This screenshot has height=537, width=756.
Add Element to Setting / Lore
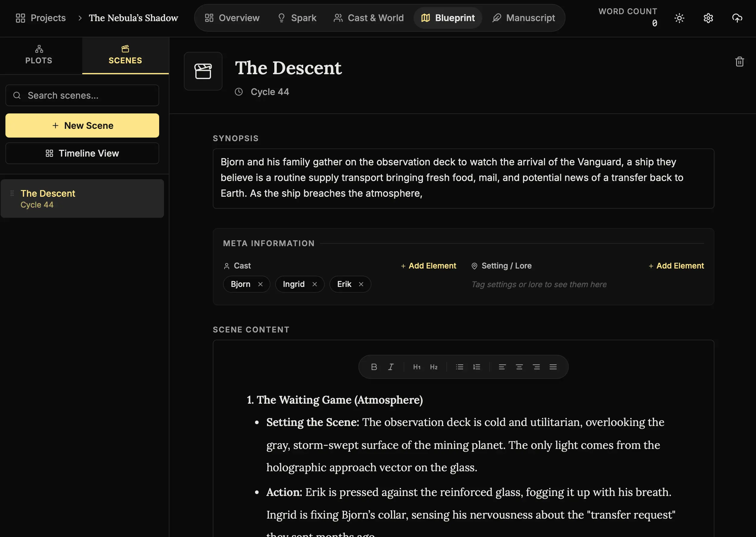676,266
